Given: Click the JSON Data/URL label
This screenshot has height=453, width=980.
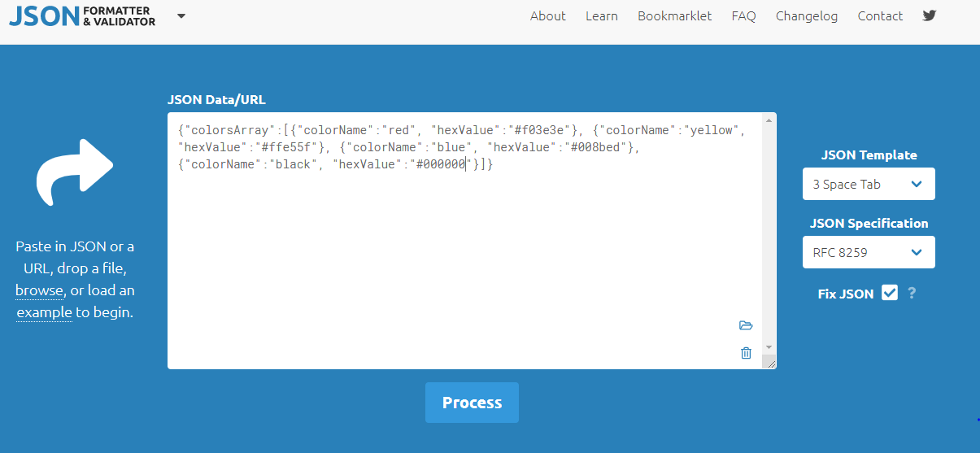Looking at the screenshot, I should click(x=216, y=100).
